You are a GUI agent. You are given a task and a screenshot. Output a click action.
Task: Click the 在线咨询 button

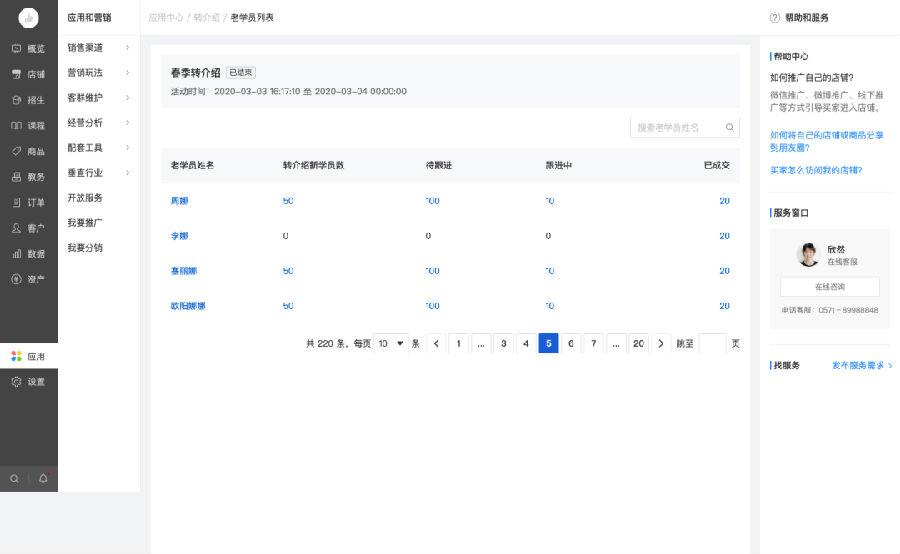tap(829, 286)
